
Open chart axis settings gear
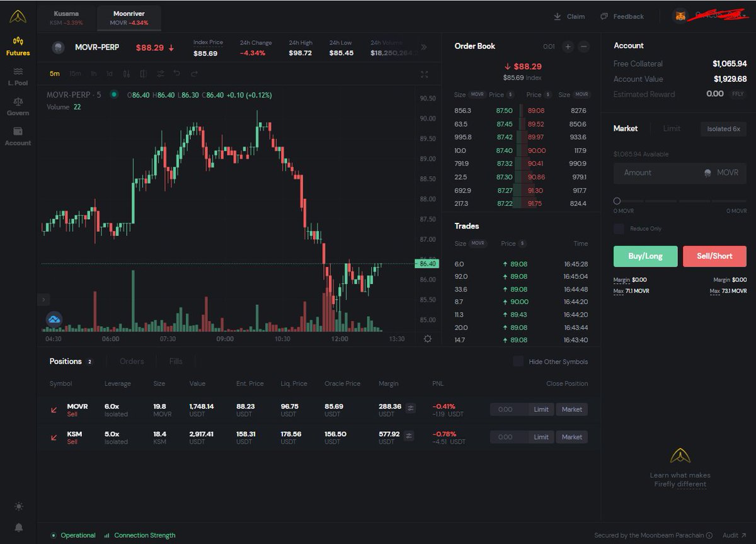[x=428, y=339]
